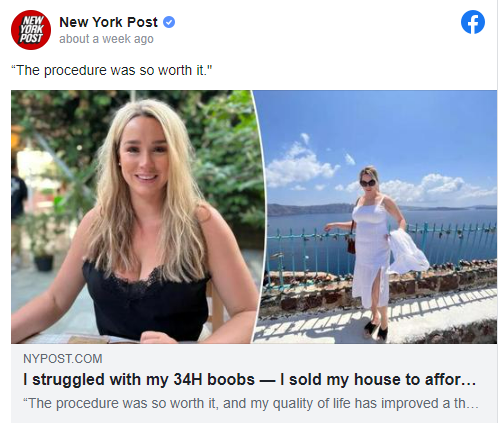The height and width of the screenshot is (423, 502).
Task: Click the black potted plant in left photo
Action: pyautogui.click(x=44, y=263)
